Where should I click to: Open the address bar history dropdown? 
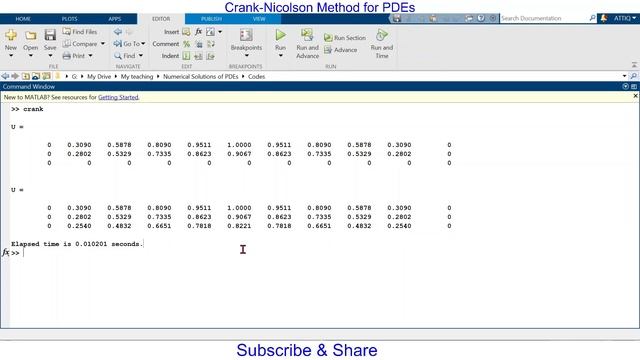(624, 76)
